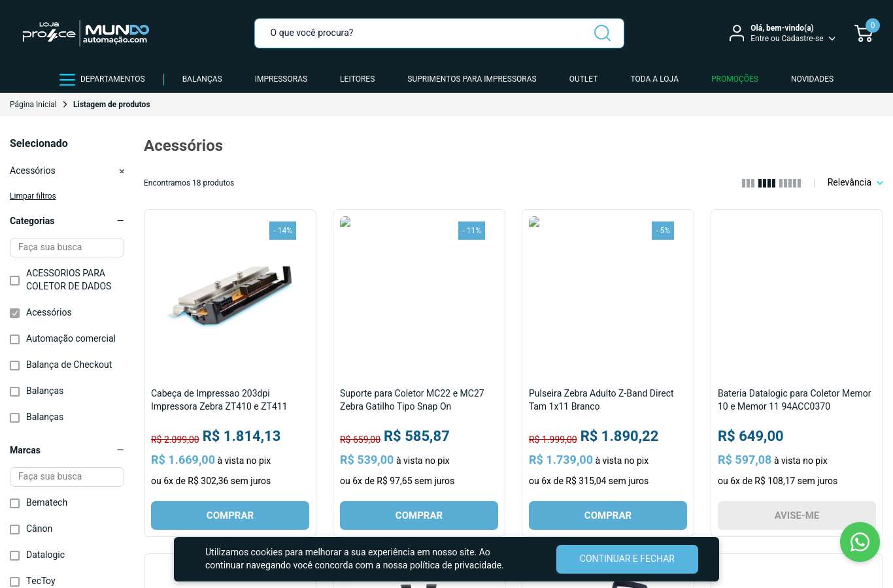Open the Novidades menu item
893x588 pixels.
812,79
